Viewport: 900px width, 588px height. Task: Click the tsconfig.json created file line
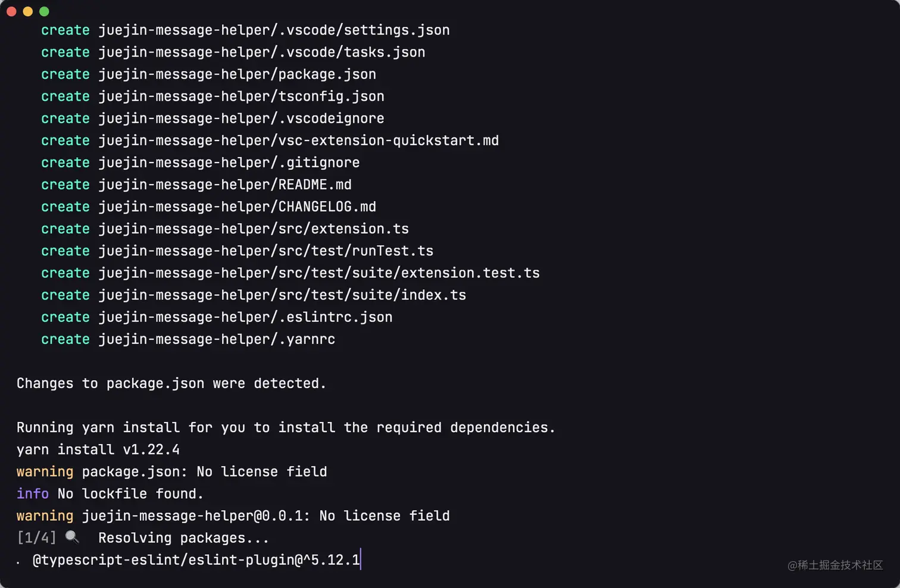pos(212,96)
